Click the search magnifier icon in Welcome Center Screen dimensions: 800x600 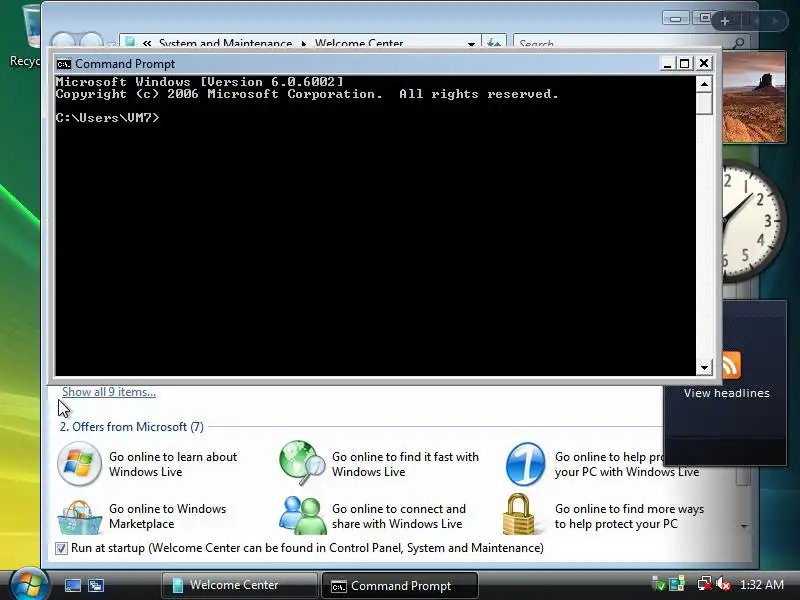738,43
